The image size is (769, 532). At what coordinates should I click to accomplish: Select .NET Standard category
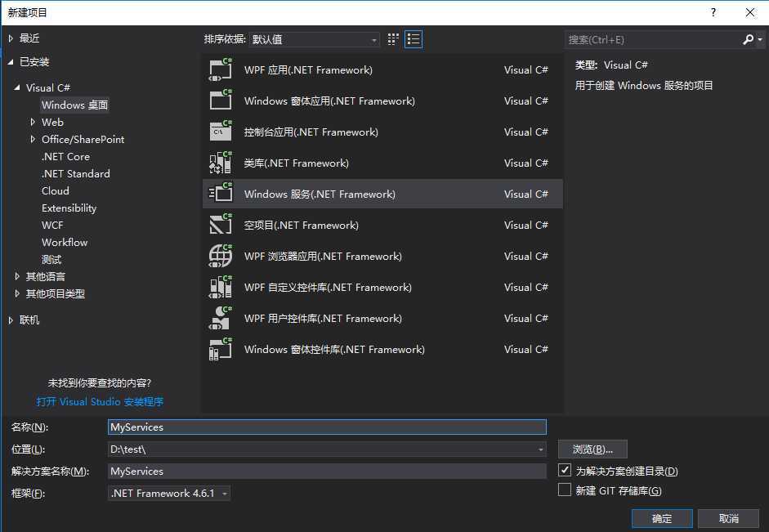(75, 173)
